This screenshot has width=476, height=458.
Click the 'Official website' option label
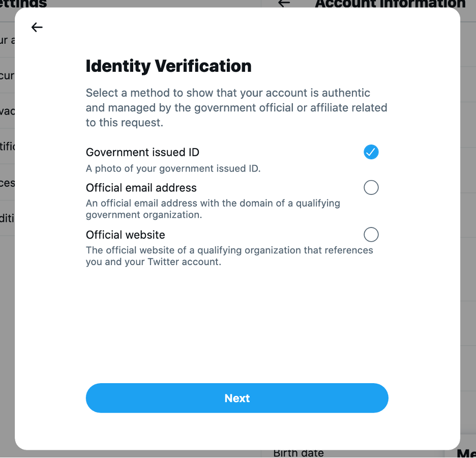pyautogui.click(x=126, y=235)
